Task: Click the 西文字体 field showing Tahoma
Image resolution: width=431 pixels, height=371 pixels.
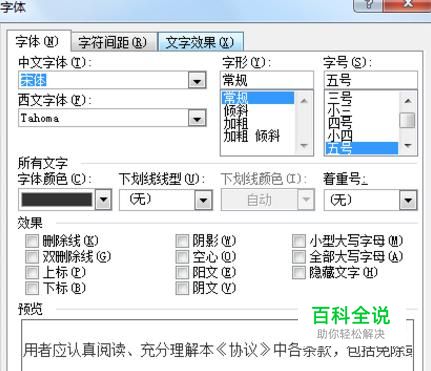Action: click(103, 118)
